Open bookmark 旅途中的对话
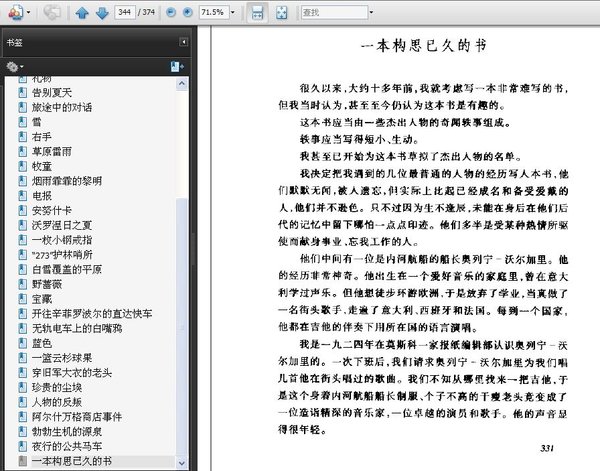 tap(62, 108)
